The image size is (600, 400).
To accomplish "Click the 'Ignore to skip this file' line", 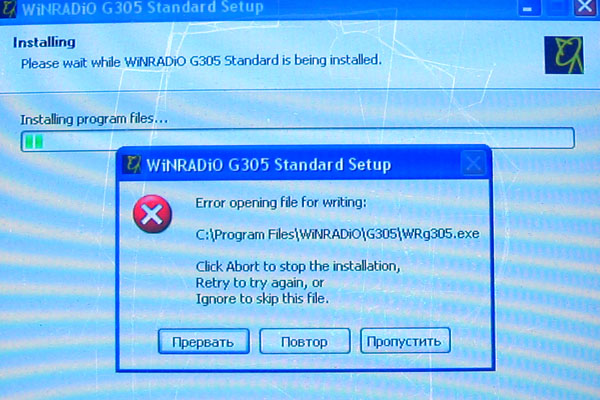I will point(262,299).
